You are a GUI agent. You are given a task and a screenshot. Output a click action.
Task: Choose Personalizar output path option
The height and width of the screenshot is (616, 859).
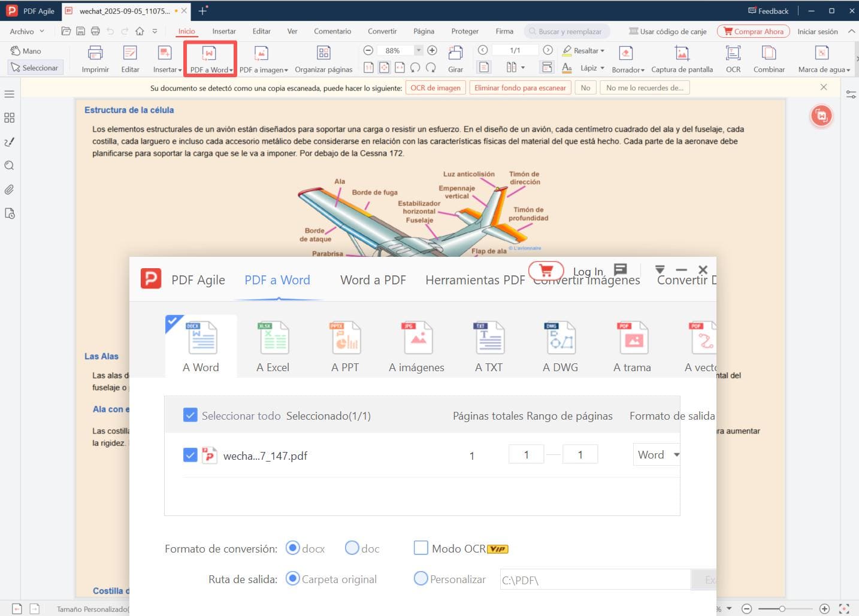point(421,579)
